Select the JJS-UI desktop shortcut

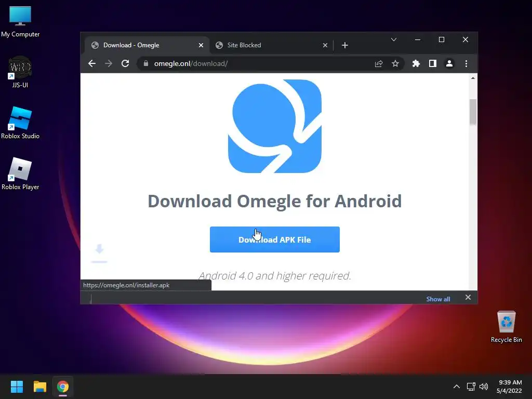pos(20,72)
